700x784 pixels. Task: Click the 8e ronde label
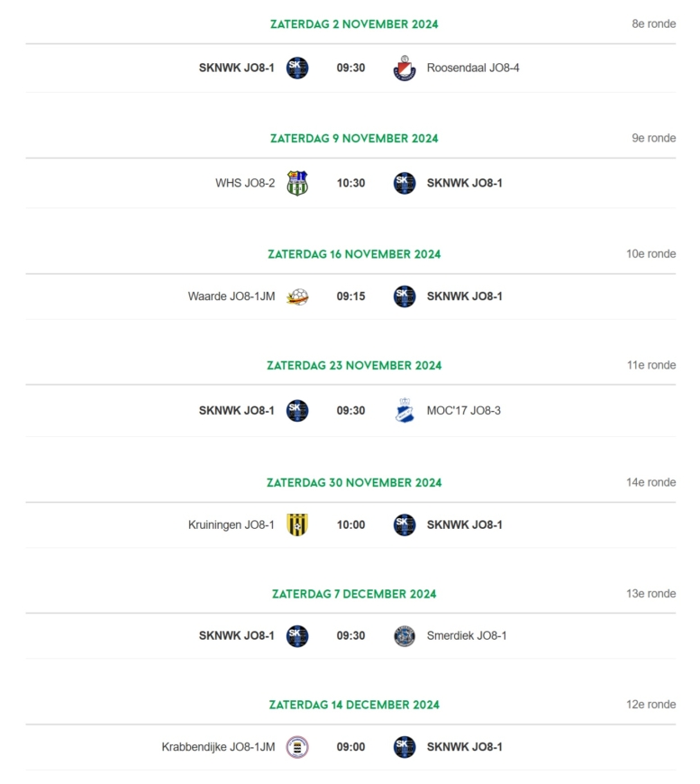click(x=653, y=24)
